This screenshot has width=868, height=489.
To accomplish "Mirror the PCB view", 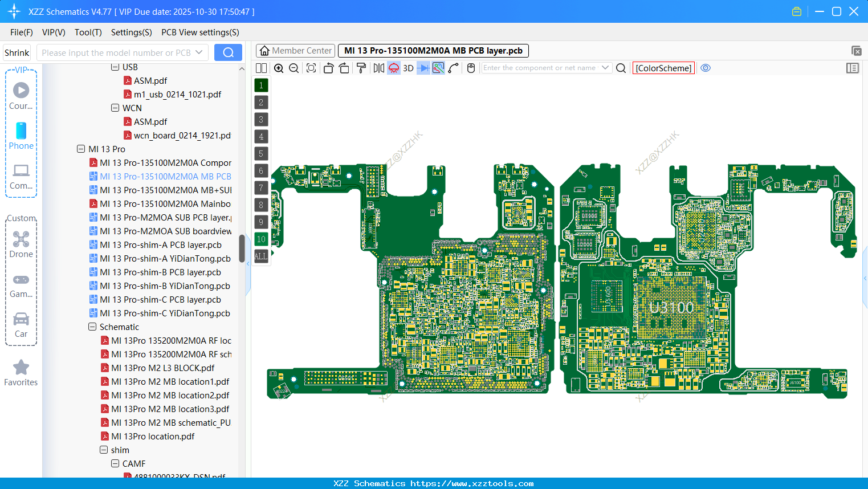I will coord(378,68).
